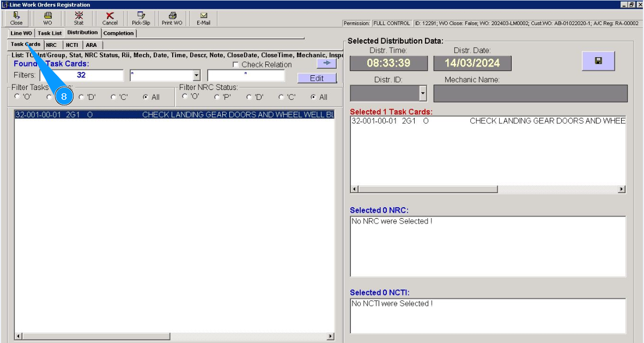The width and height of the screenshot is (644, 343).
Task: Click the E-Mail toolbar icon
Action: click(x=203, y=19)
